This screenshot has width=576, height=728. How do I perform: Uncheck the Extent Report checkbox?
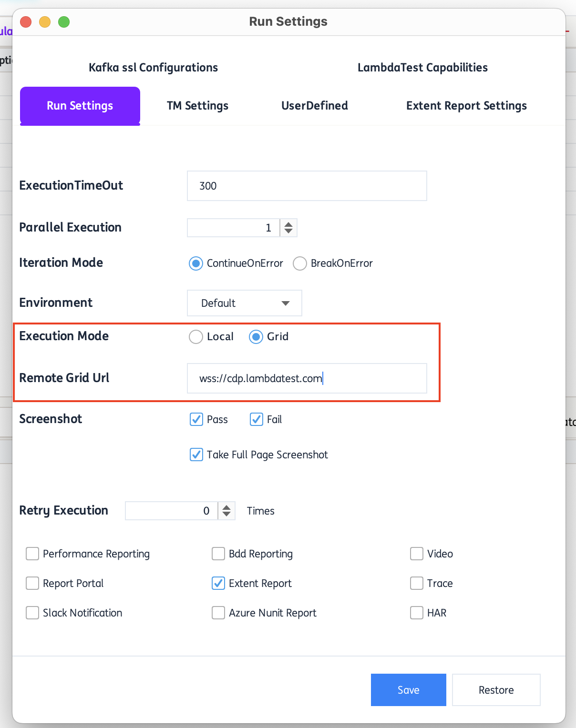218,583
